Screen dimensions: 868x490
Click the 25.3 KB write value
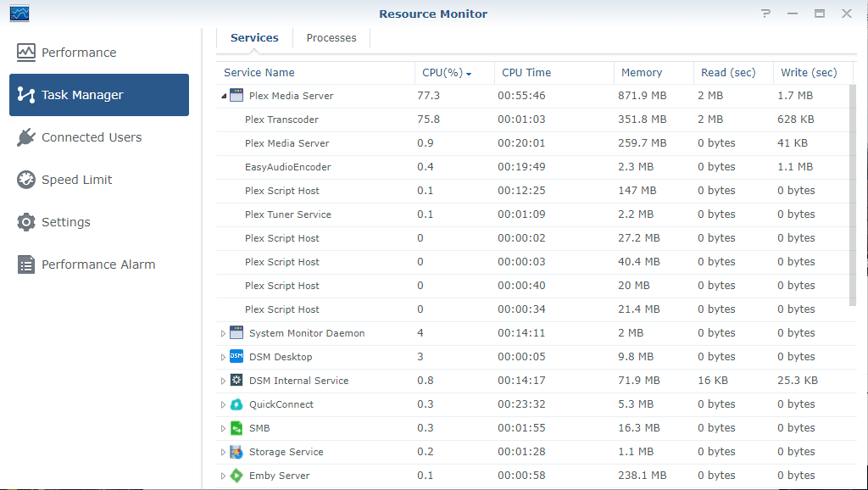tap(797, 381)
